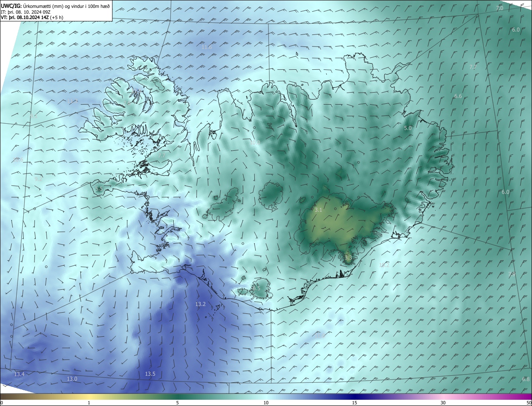532x406 pixels.
Task: Click the 6.6 value label
Action: 458,96
